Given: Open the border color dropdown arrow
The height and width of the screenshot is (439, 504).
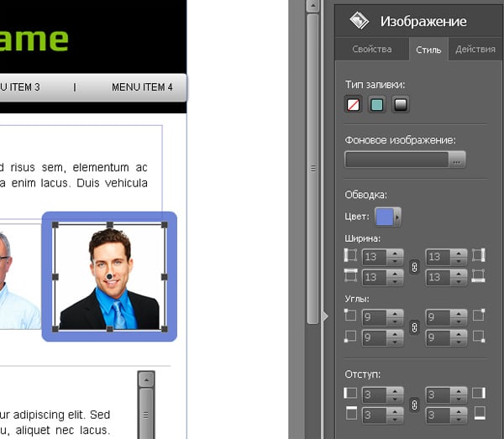Looking at the screenshot, I should 397,217.
